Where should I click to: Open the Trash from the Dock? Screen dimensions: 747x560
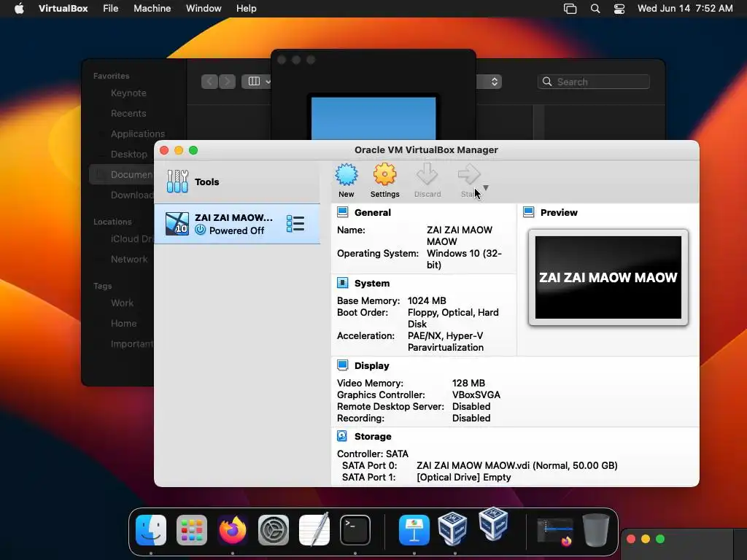point(596,529)
